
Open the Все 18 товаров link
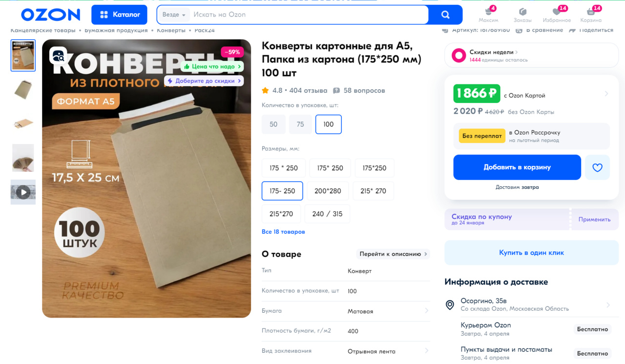click(283, 232)
